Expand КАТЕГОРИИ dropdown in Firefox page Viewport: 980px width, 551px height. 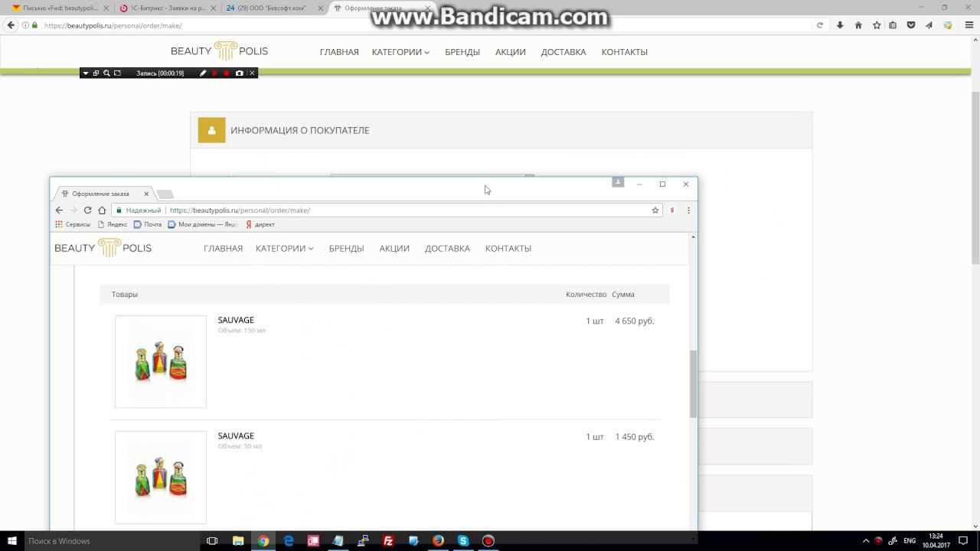pos(400,52)
